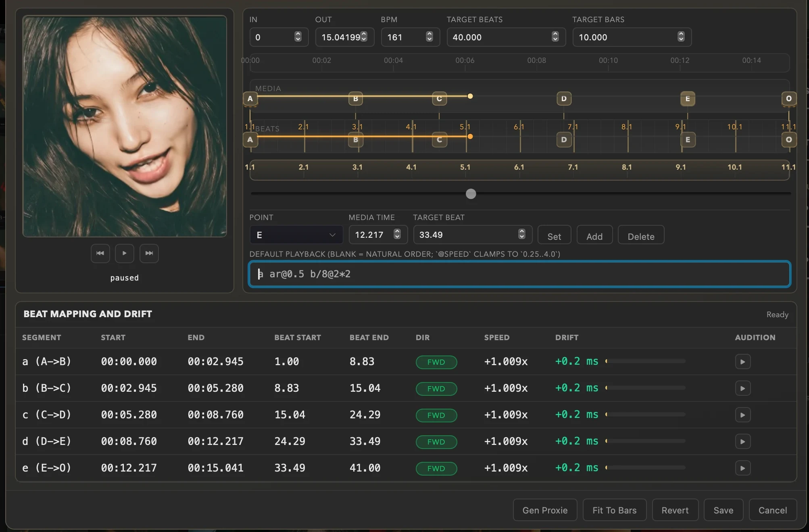Click TARGET BARS field showing 10.000
The image size is (809, 532).
(x=632, y=37)
